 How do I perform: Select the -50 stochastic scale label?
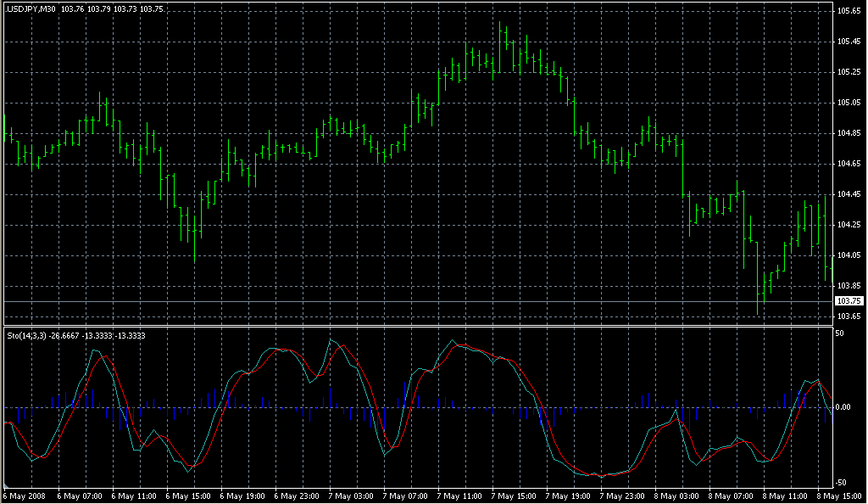pyautogui.click(x=843, y=482)
